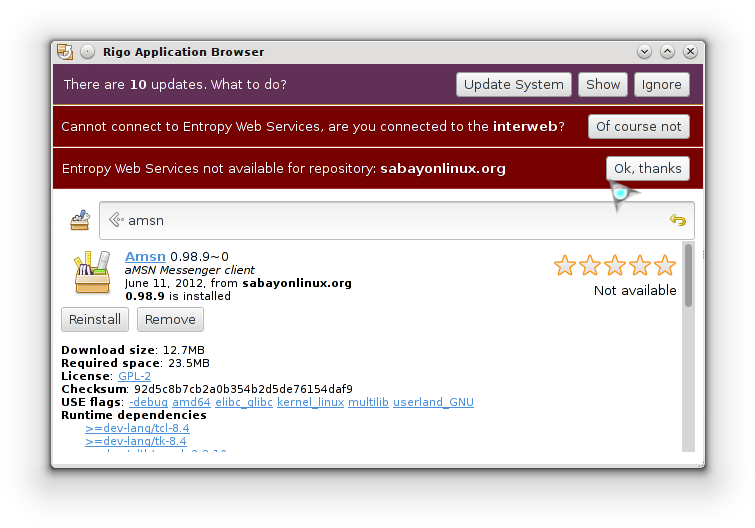Dismiss the warning with 'Of course not'

[x=638, y=127]
